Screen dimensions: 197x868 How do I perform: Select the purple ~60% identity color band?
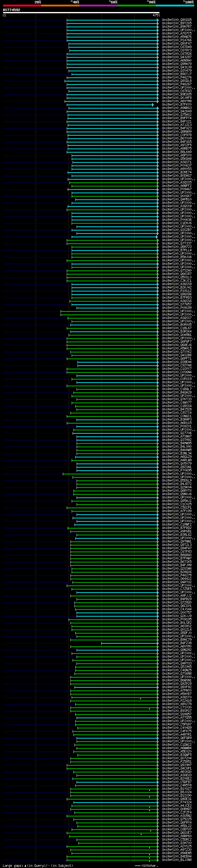(99, 6)
